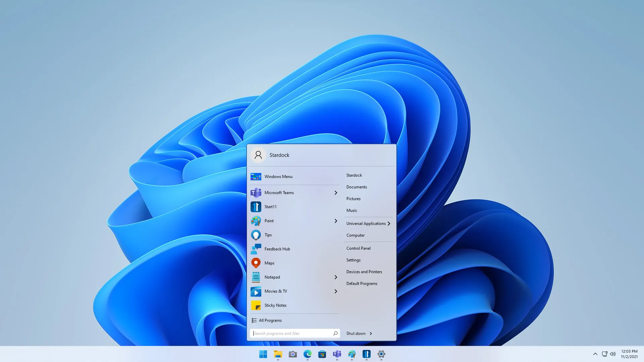Open the Pictures folder
Screen dimensions: 644x362
[x=353, y=198]
